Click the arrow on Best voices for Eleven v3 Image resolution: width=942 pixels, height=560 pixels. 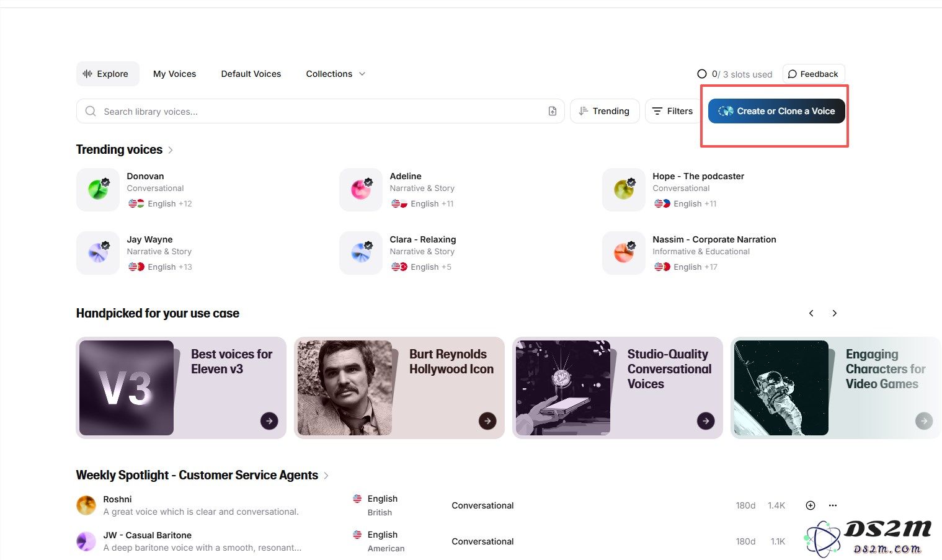pyautogui.click(x=269, y=421)
